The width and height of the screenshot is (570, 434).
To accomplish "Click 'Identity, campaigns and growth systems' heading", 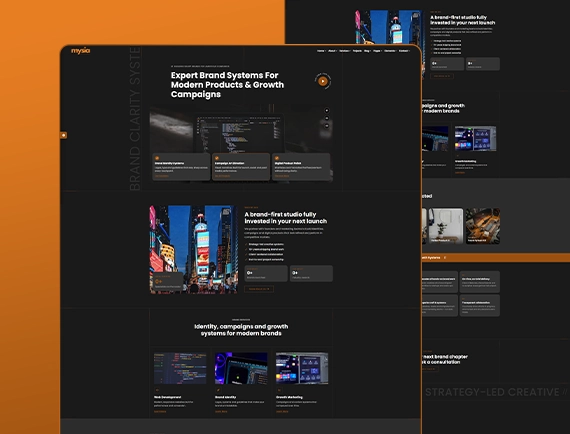I will pos(241,330).
